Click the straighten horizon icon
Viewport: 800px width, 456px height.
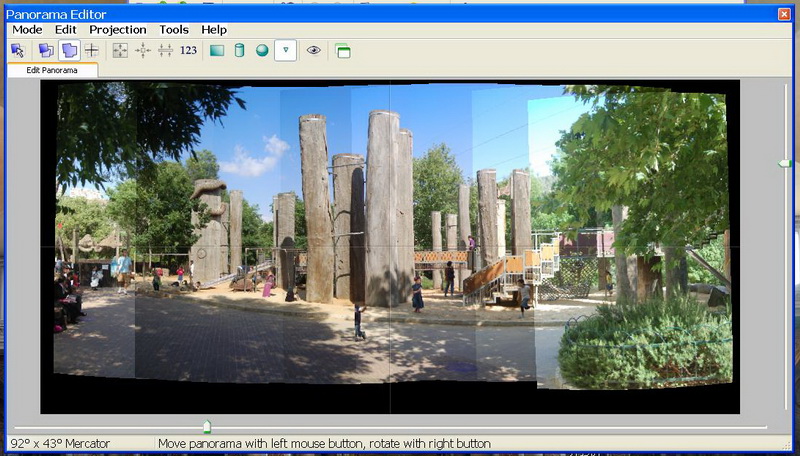pyautogui.click(x=165, y=50)
